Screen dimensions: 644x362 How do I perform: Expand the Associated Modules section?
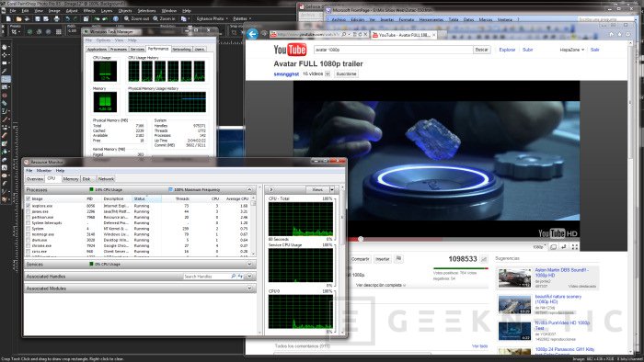(249, 288)
